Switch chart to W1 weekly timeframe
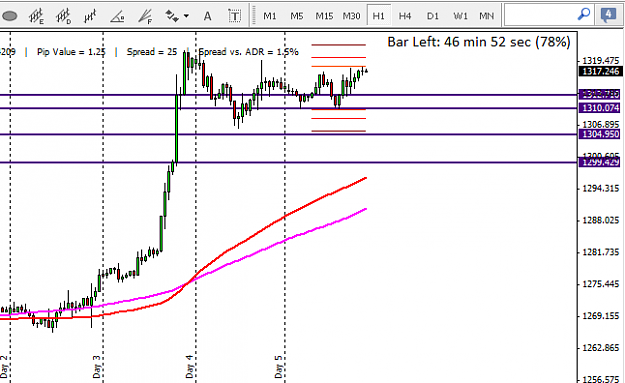This screenshot has width=625, height=383. pyautogui.click(x=460, y=16)
